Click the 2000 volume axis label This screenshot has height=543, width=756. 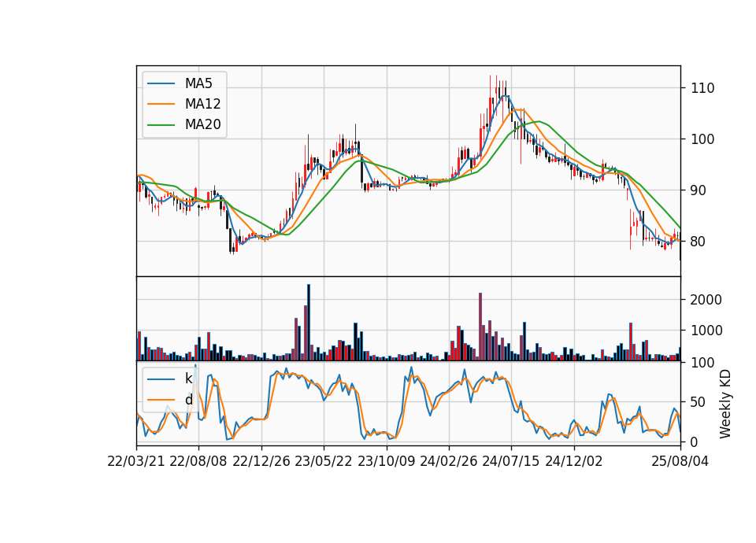coord(706,300)
